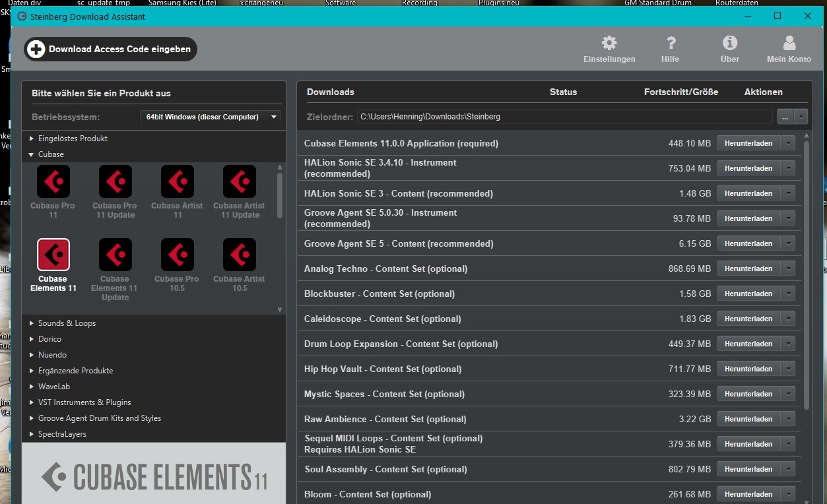
Task: Click the product grid scrollbar
Action: [x=280, y=195]
